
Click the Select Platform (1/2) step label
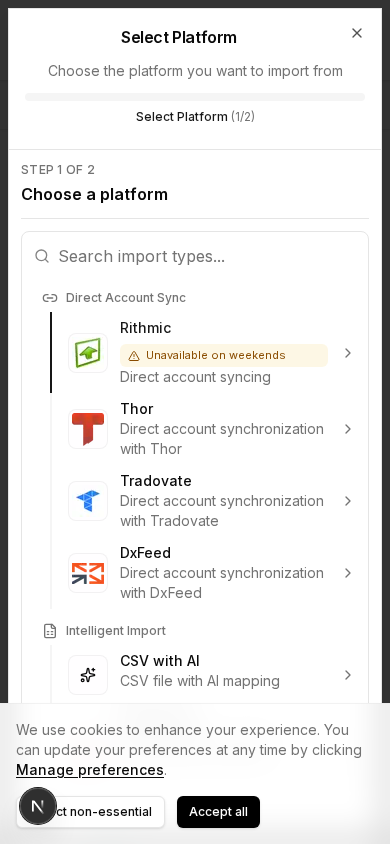point(195,116)
